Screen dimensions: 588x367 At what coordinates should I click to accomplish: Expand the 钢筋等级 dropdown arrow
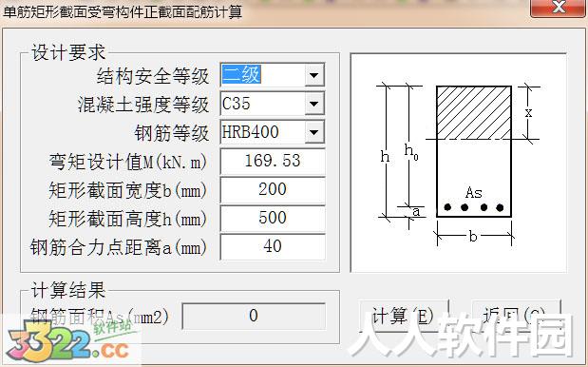314,132
